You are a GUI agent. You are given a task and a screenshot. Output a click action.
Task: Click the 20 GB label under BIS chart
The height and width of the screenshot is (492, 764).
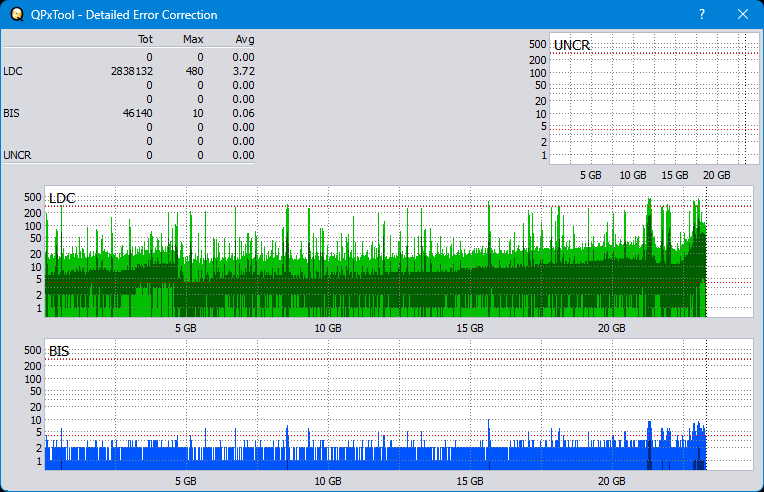[x=612, y=481]
